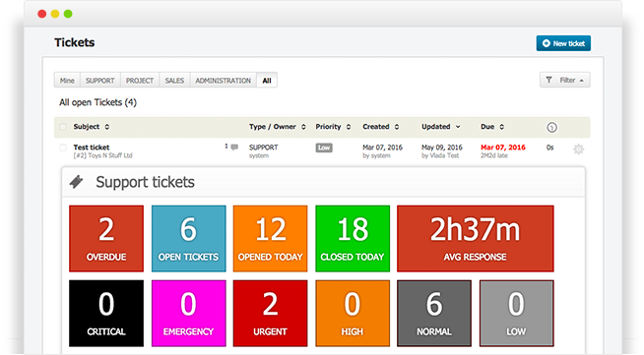The height and width of the screenshot is (355, 644).
Task: Sort by Subject using its sort arrows
Action: [x=106, y=127]
